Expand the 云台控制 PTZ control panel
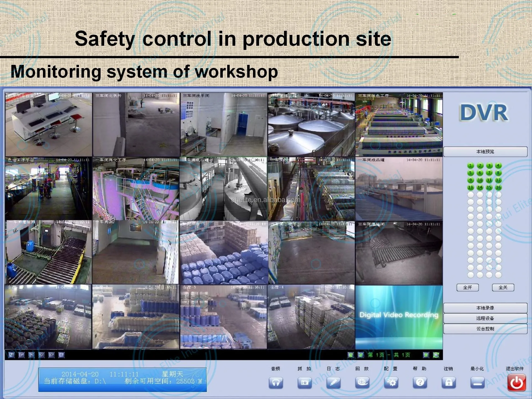This screenshot has height=399, width=532. [485, 329]
